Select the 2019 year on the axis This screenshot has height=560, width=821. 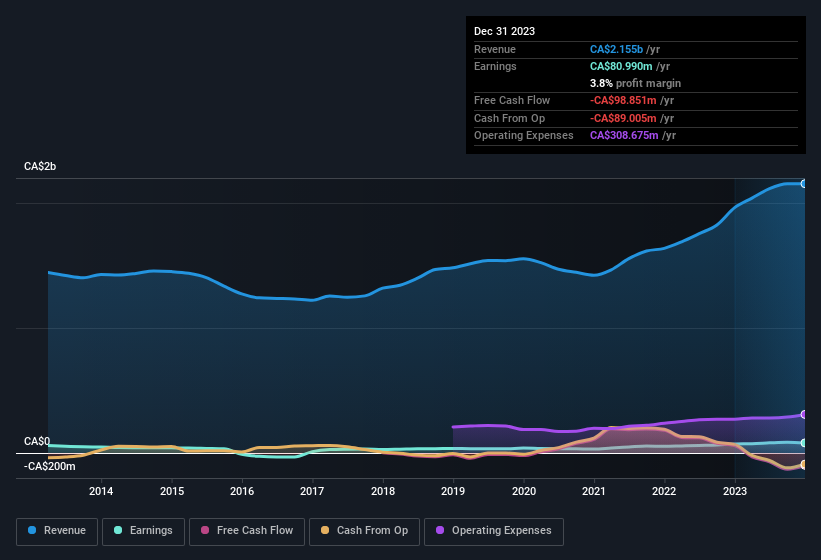click(x=453, y=491)
